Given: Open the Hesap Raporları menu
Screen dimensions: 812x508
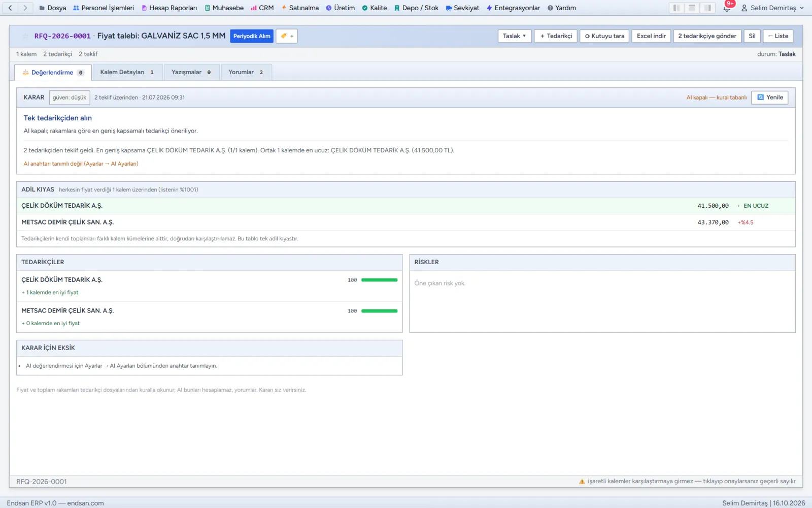Looking at the screenshot, I should coord(169,8).
